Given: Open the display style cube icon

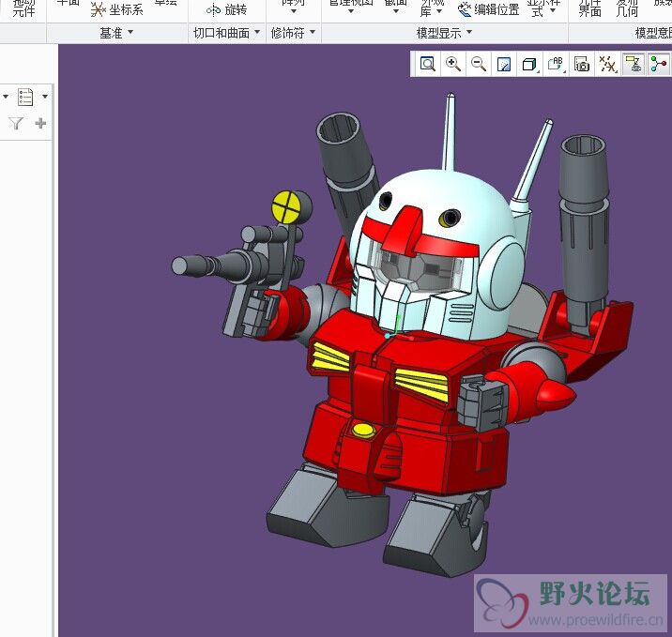Looking at the screenshot, I should click(529, 65).
